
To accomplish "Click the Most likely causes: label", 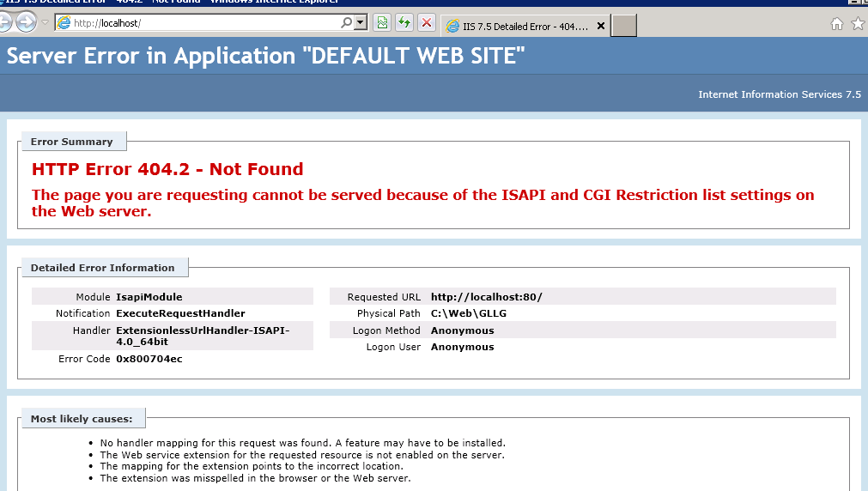I will (82, 419).
